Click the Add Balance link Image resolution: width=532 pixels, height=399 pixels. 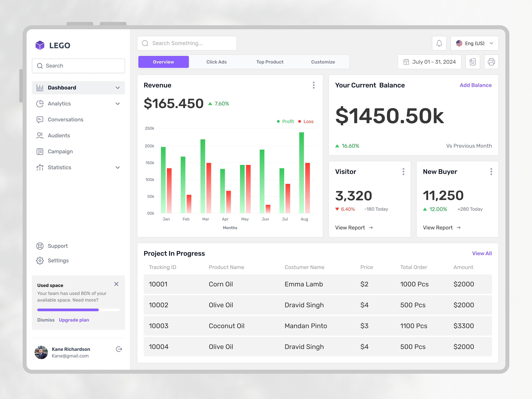475,85
